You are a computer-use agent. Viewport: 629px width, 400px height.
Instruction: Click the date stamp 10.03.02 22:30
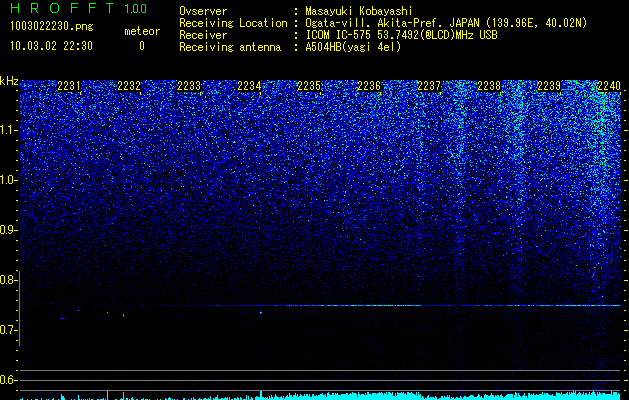[x=51, y=46]
